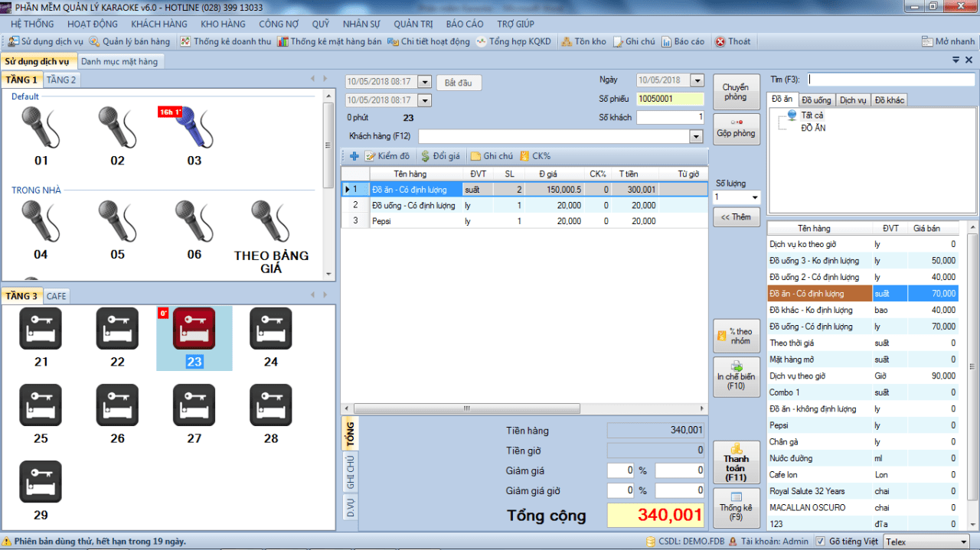Select room 26 key bed icon
The image size is (980, 550).
point(117,405)
